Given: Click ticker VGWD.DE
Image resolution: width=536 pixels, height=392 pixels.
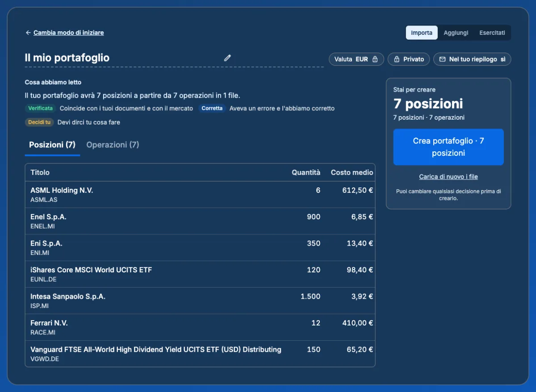Looking at the screenshot, I should (x=45, y=359).
